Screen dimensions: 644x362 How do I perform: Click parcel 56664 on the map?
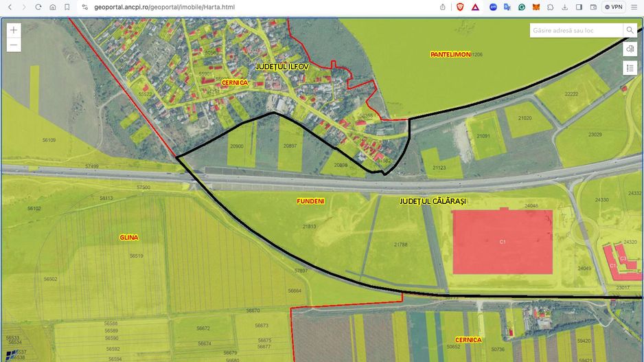tap(295, 291)
